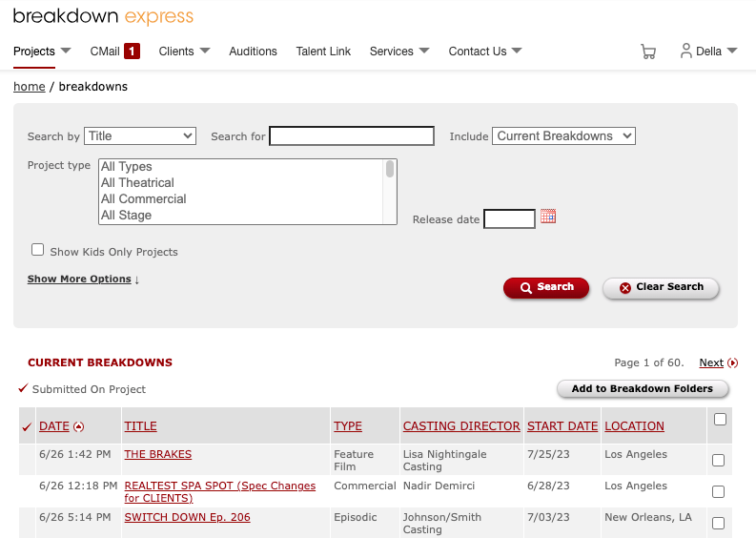Open REALTEST SPA SPOT breakdown link
Screen dimensions: 756x538
click(x=220, y=491)
